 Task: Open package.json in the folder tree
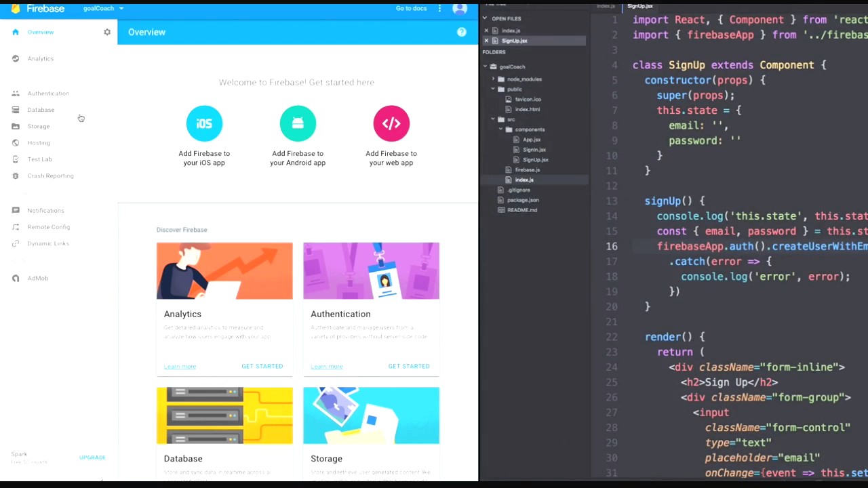click(523, 200)
